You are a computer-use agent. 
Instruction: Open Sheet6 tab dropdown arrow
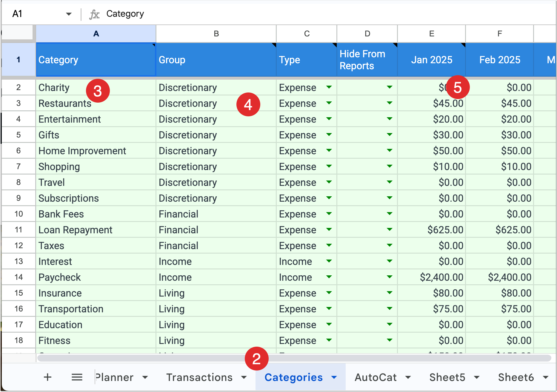[545, 377]
